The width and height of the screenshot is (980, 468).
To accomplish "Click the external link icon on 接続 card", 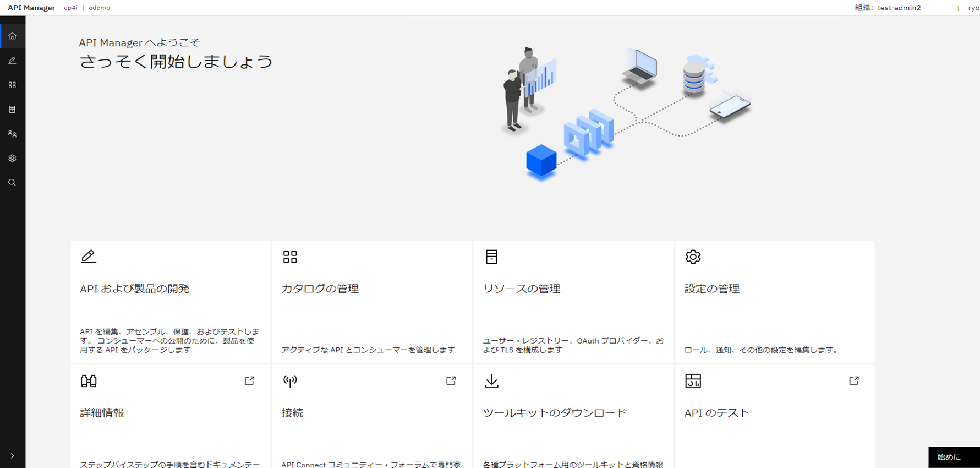I will [451, 380].
